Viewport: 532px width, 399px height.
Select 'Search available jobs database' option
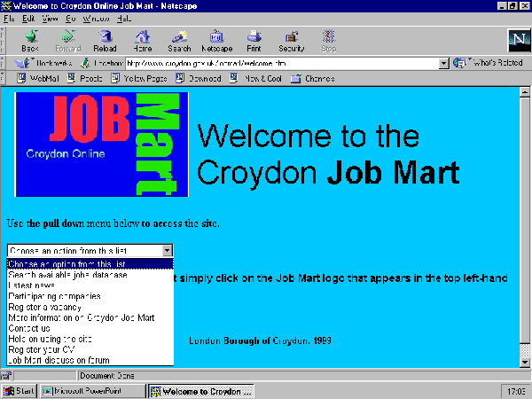point(80,275)
